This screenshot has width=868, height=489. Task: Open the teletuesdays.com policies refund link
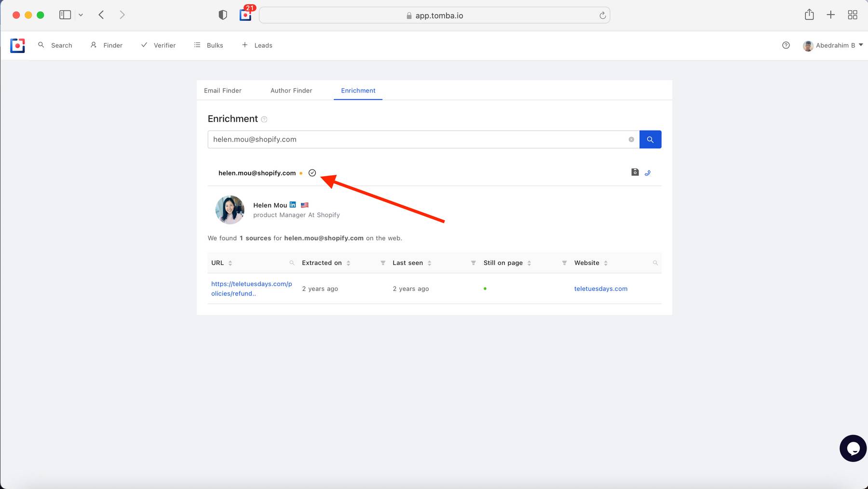tap(252, 289)
